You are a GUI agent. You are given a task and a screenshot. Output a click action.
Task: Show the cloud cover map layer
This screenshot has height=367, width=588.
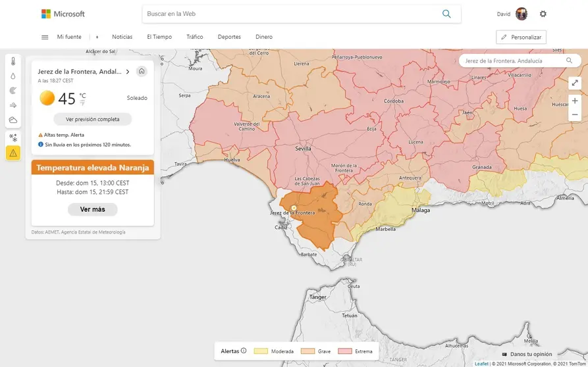tap(13, 120)
